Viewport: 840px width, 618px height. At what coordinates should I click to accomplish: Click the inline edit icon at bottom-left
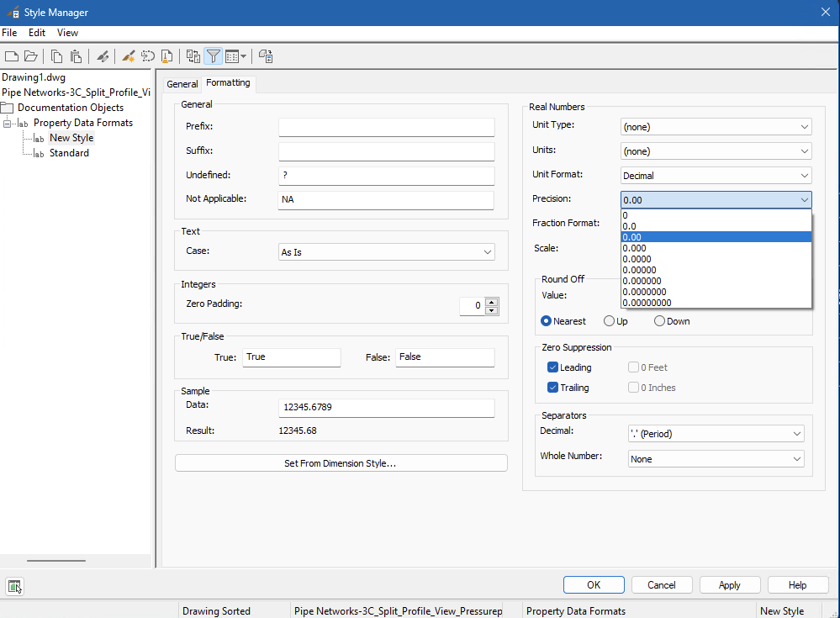point(14,586)
